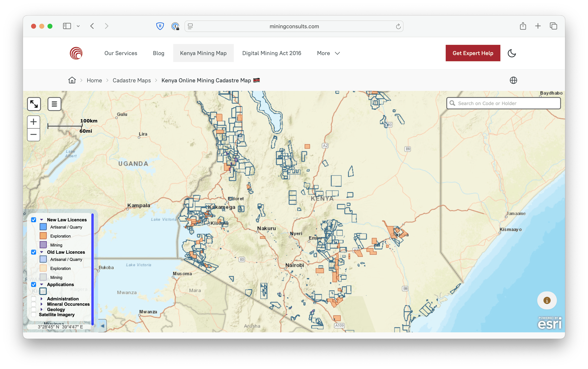The image size is (588, 369).
Task: Open the More dropdown menu
Action: (328, 53)
